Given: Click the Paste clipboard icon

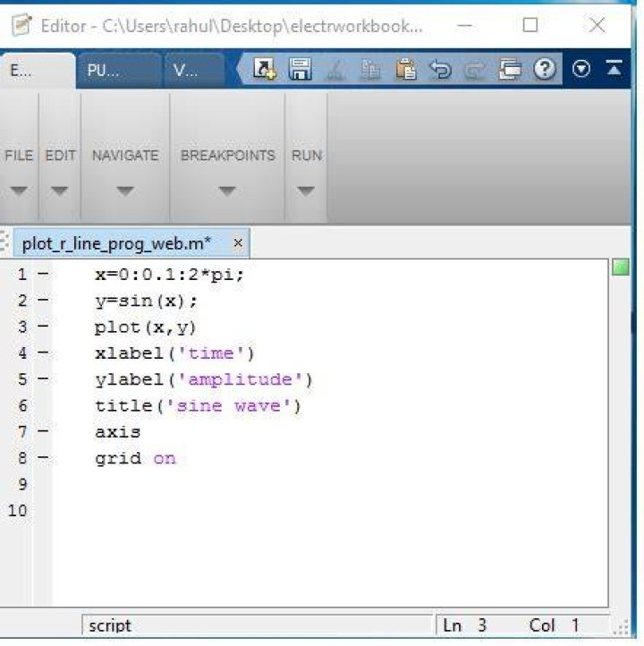Looking at the screenshot, I should [x=406, y=69].
